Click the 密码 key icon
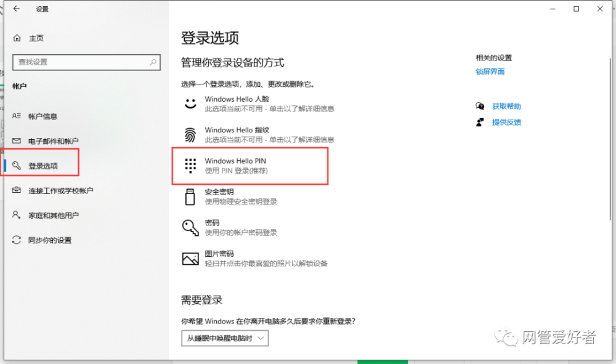 pos(190,228)
